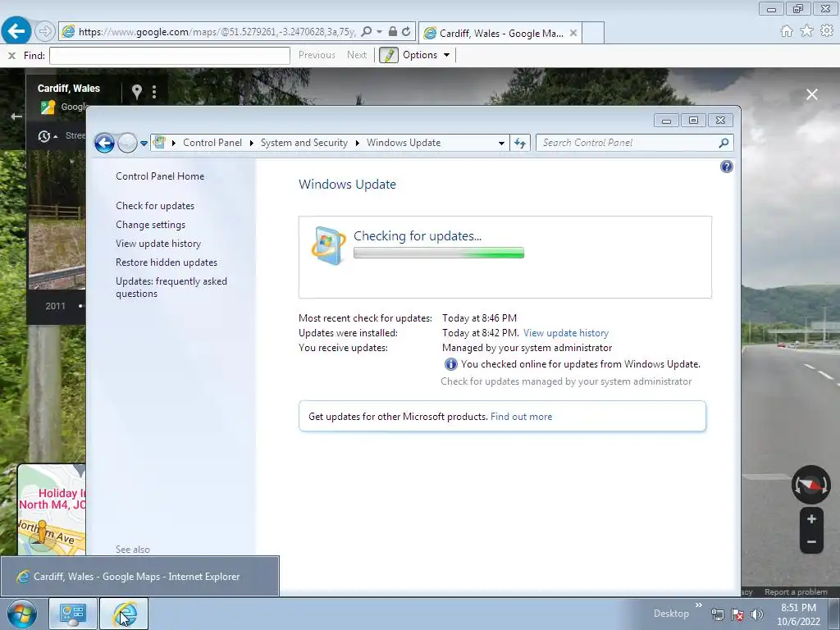Click the address bar search magnifier

367,32
